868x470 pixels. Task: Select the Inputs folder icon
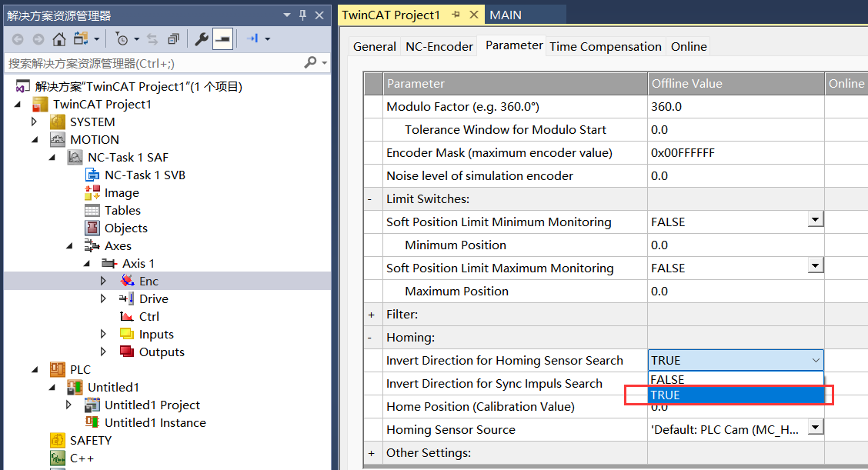[127, 335]
